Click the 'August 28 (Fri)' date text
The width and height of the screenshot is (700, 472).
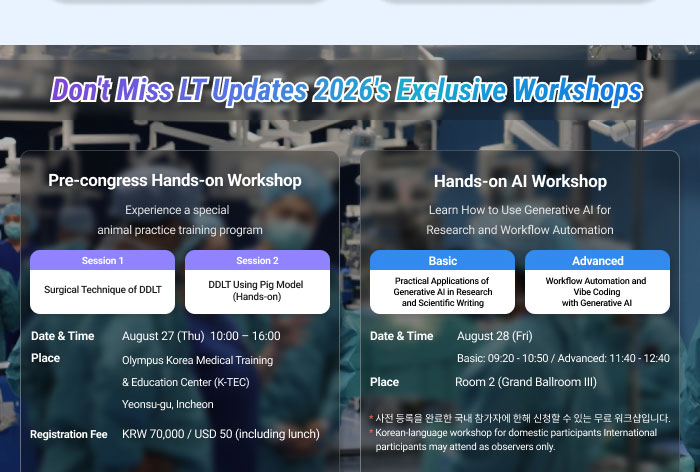(495, 336)
